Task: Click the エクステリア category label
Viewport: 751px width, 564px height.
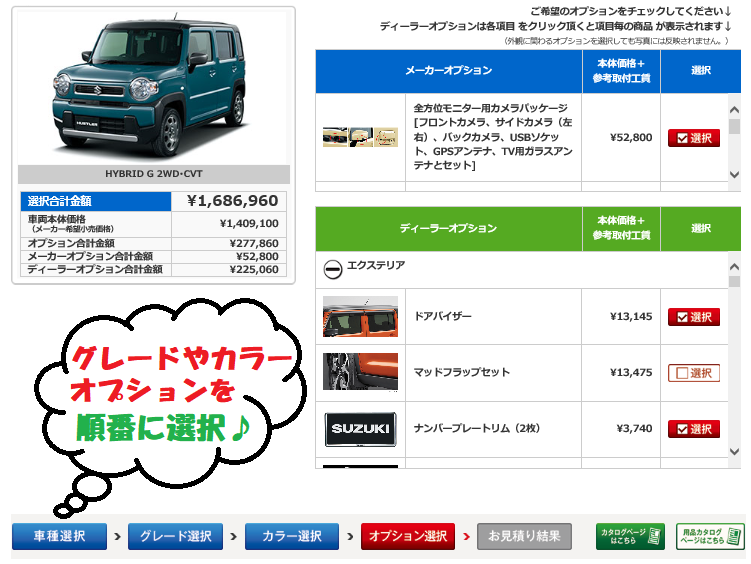Action: 376,265
